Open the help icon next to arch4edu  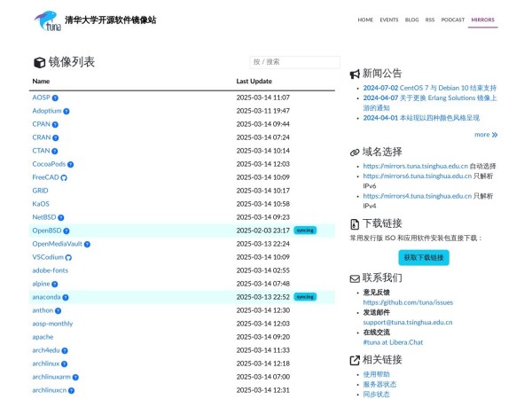pyautogui.click(x=65, y=351)
